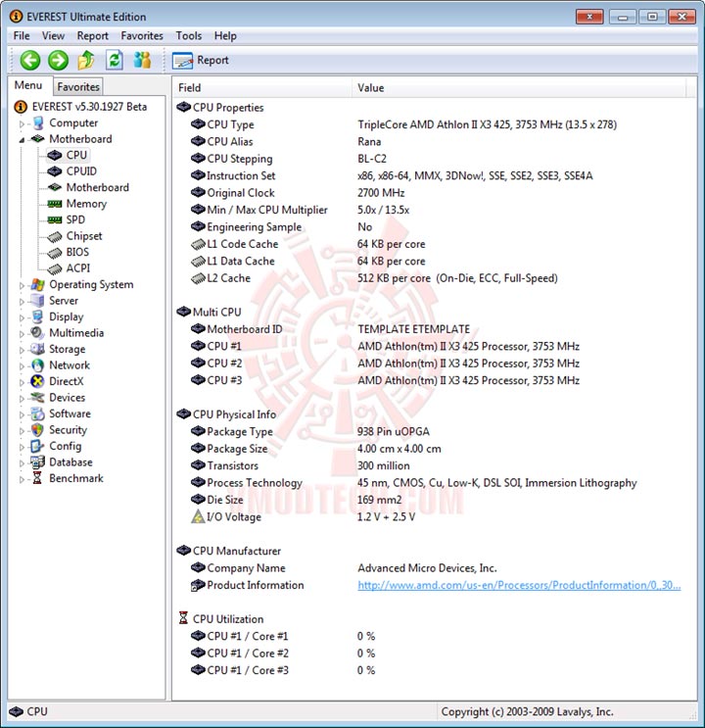
Task: Select the Process Technology row
Action: pos(436,483)
